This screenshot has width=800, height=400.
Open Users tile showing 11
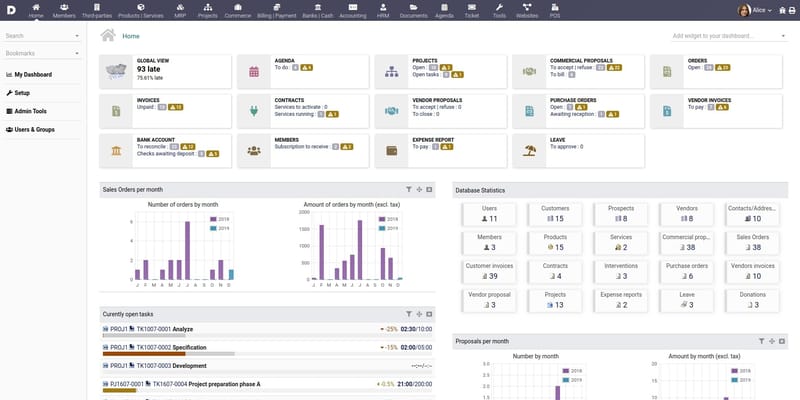click(489, 214)
